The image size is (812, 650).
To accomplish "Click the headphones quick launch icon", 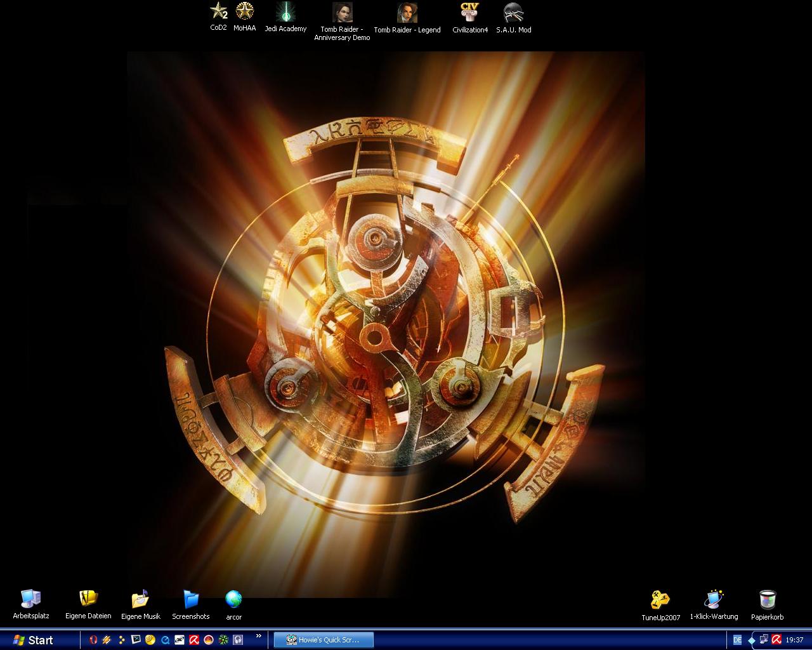I will [238, 640].
